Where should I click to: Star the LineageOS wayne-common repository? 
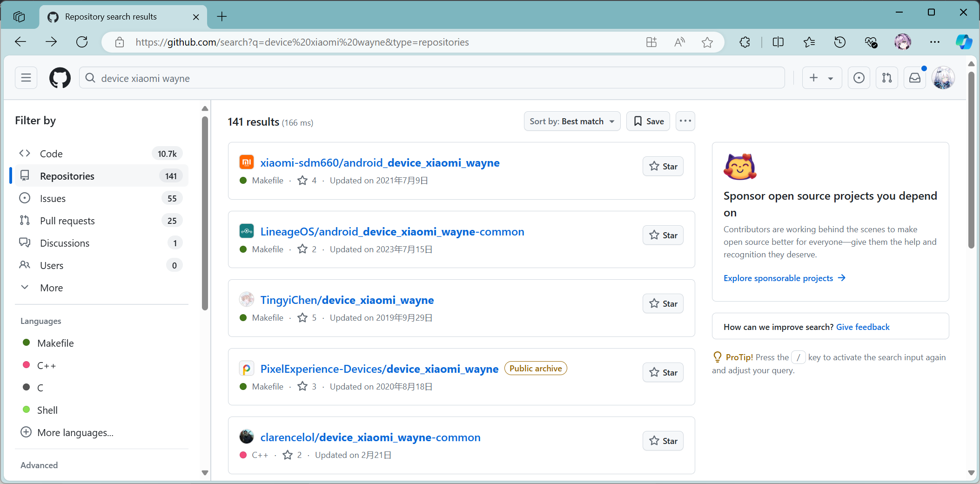pos(663,235)
